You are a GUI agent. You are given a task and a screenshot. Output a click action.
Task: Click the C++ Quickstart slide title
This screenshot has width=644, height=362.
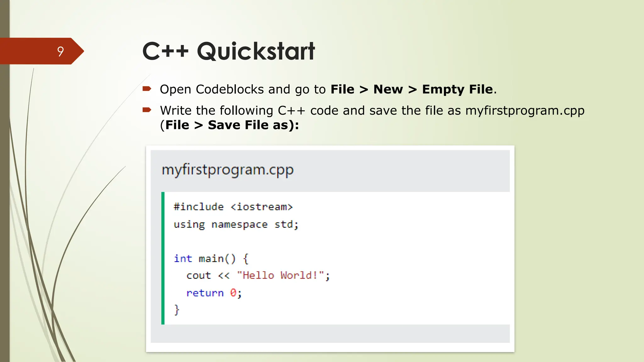click(228, 51)
